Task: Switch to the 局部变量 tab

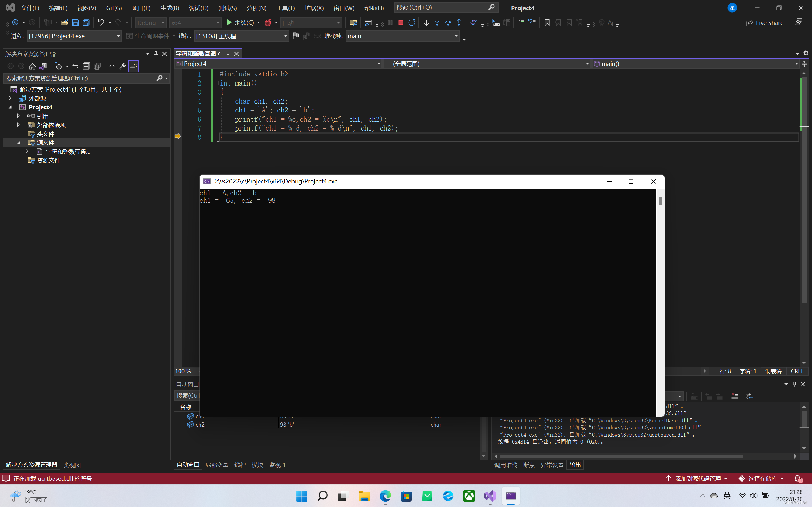Action: coord(216,465)
